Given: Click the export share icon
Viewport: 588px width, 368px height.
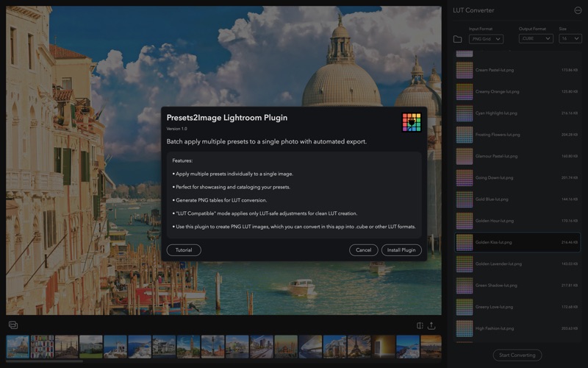Looking at the screenshot, I should pyautogui.click(x=431, y=325).
